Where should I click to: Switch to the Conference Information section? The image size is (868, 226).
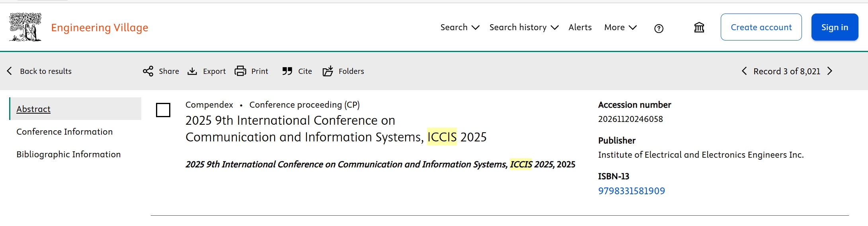point(64,132)
